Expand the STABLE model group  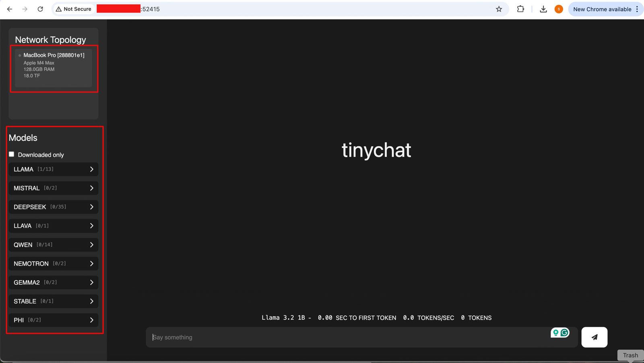coord(54,301)
